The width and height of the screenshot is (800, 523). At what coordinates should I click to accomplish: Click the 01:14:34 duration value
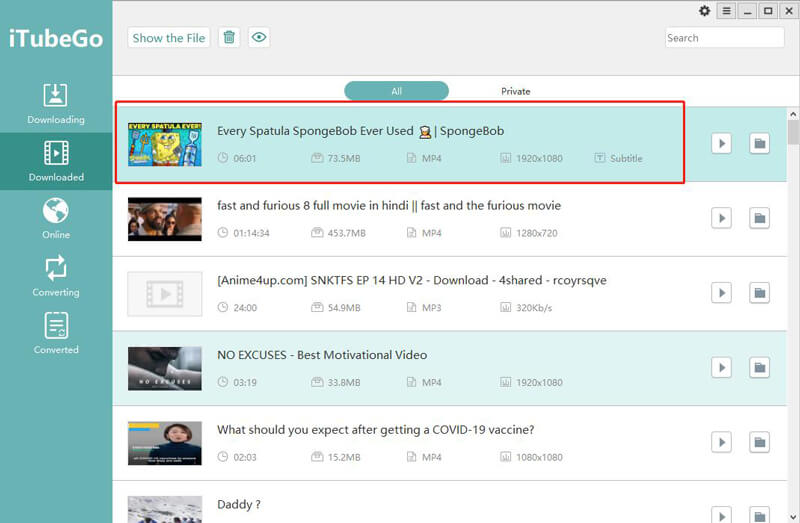click(x=251, y=233)
